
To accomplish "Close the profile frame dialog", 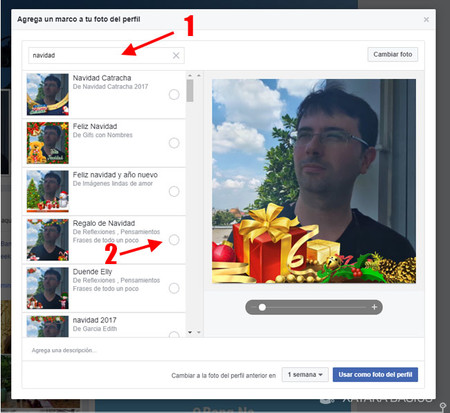I will (426, 20).
